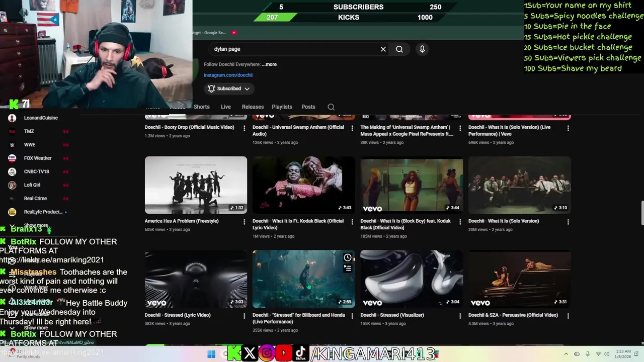644x362 pixels.
Task: Play What It Is Ft. Kodak Black thumbnail
Action: tap(303, 185)
